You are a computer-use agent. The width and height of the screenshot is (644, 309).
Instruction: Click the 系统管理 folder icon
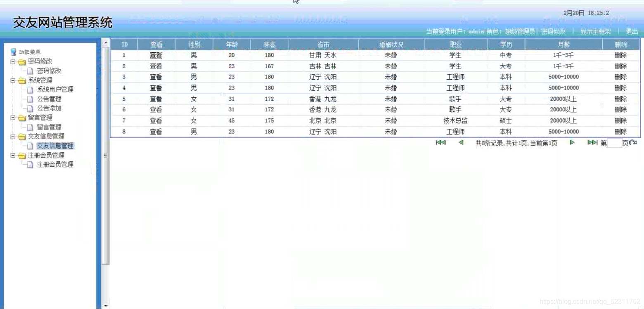pos(22,80)
